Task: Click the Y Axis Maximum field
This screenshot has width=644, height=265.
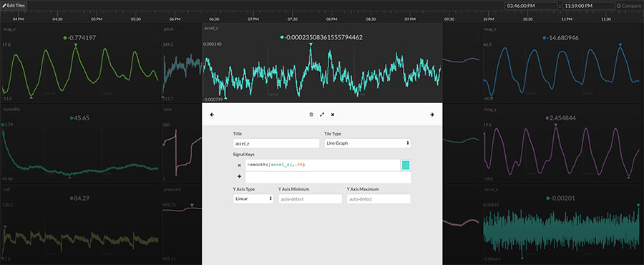Action: coord(379,199)
